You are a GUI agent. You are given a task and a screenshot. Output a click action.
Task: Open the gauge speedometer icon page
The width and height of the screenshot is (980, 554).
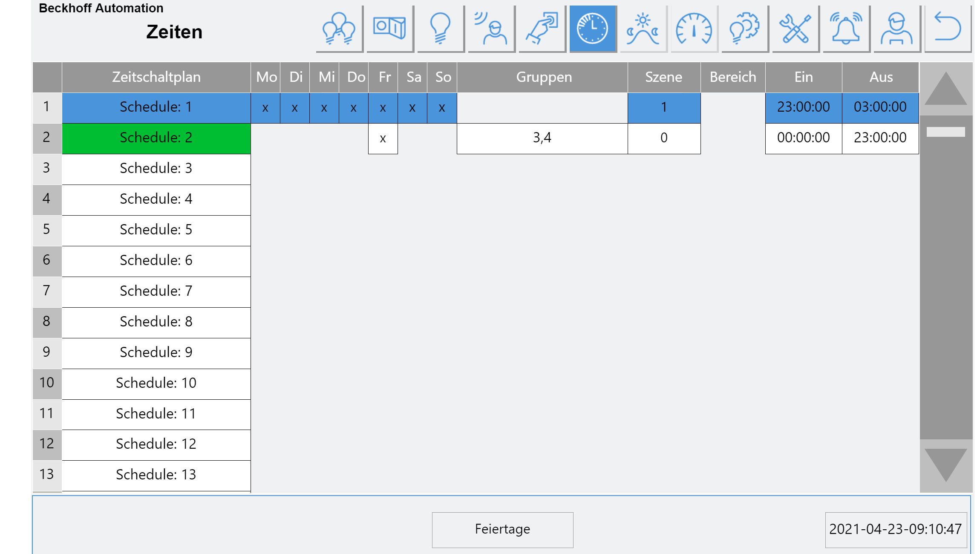pyautogui.click(x=694, y=29)
